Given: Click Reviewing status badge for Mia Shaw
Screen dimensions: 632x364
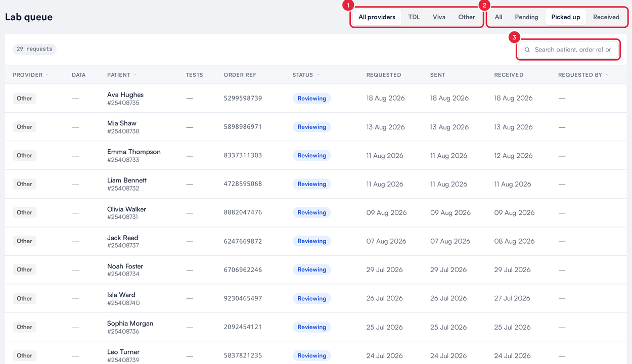Looking at the screenshot, I should pyautogui.click(x=311, y=127).
